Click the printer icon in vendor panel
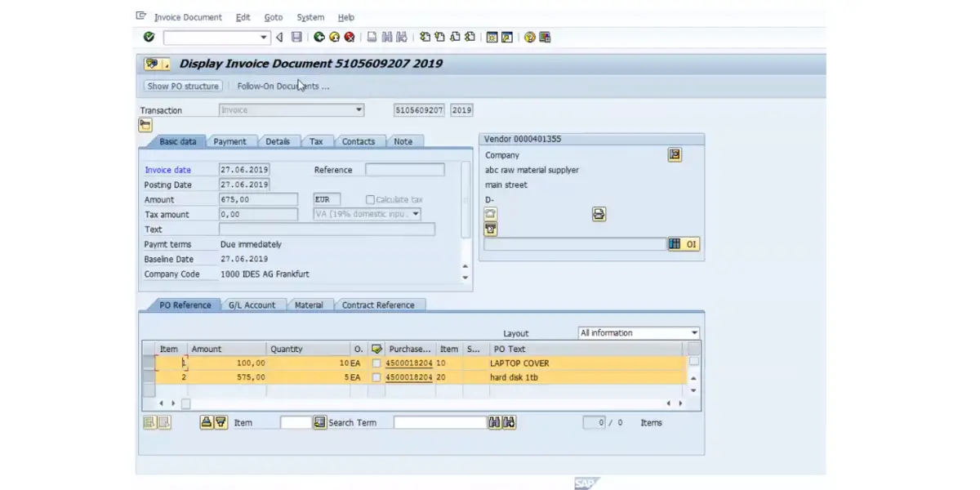980x490 pixels. point(599,214)
